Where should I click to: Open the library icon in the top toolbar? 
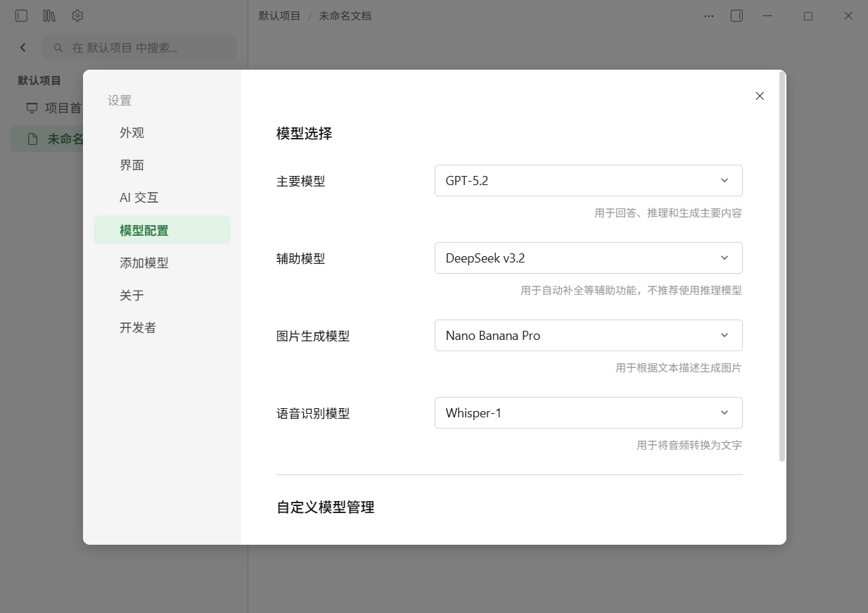pos(49,15)
